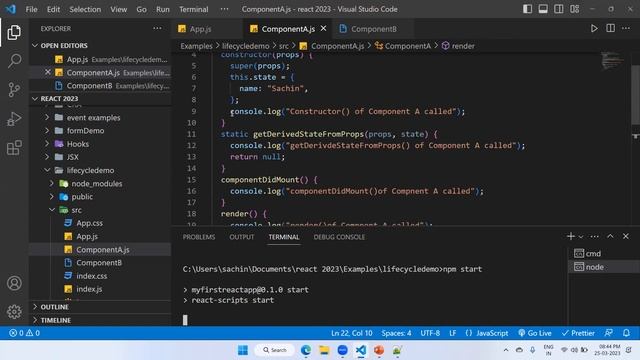
Task: Open the Manage settings gear
Action: click(14, 311)
